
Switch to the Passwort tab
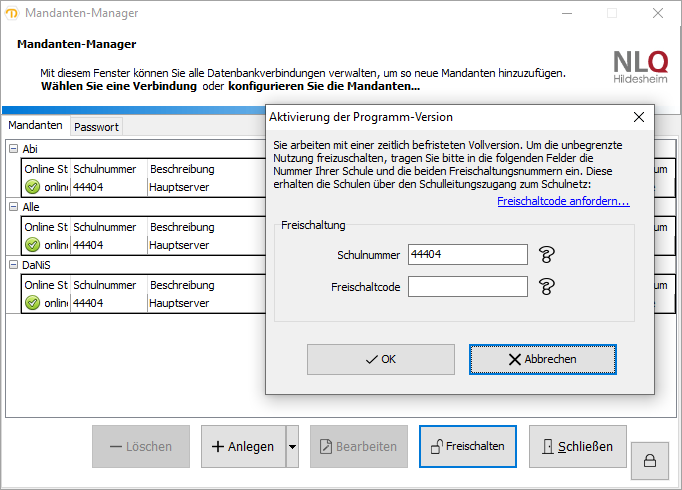pos(96,127)
